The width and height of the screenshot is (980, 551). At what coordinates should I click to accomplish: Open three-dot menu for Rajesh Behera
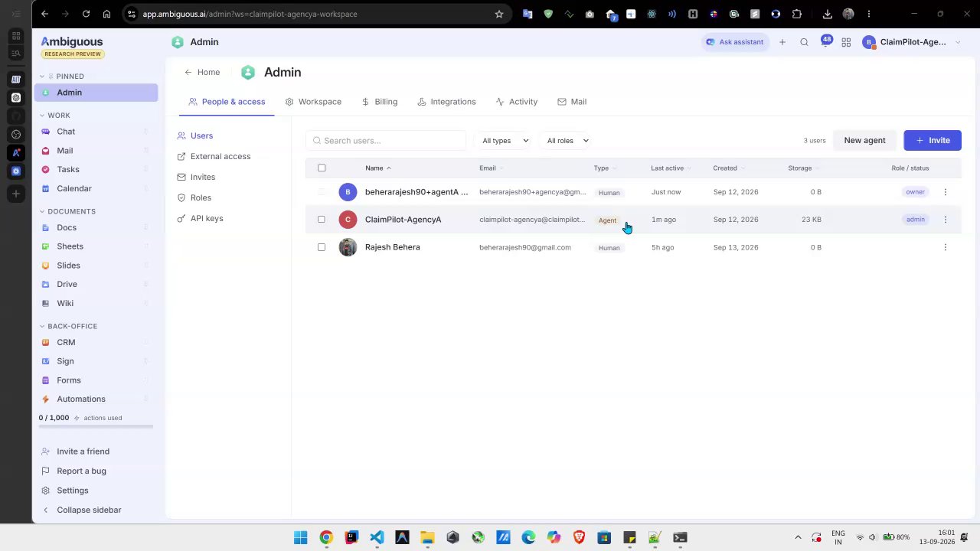pos(945,247)
